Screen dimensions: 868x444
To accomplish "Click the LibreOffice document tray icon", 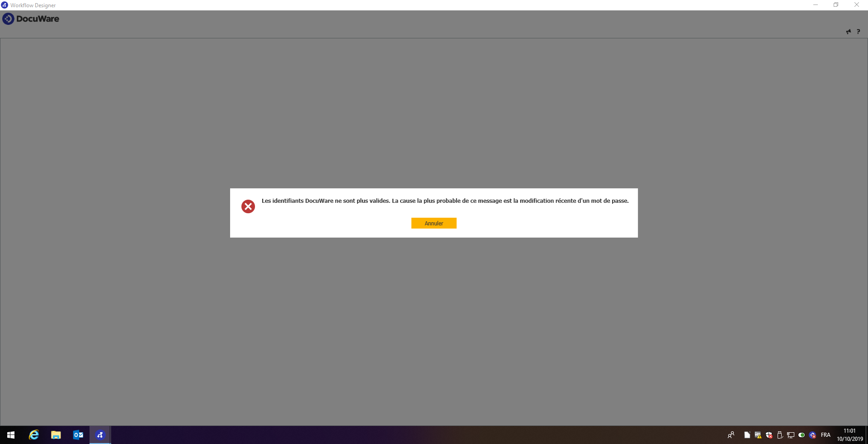I will click(747, 435).
